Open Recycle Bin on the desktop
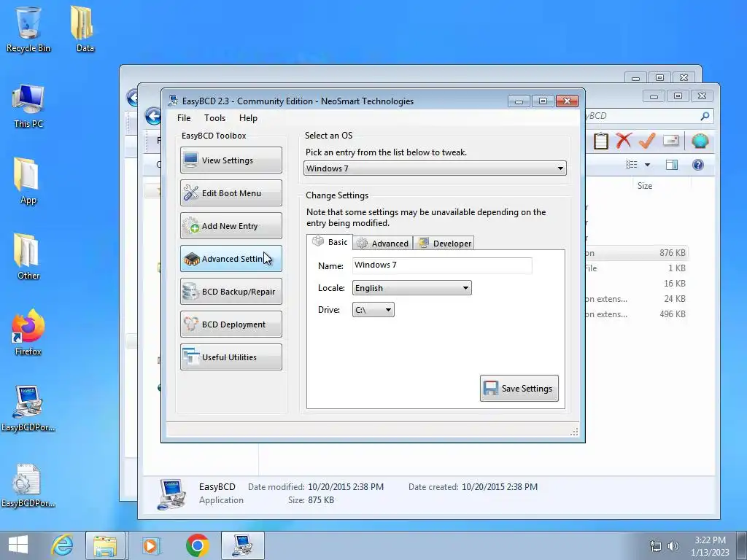 coord(28,29)
